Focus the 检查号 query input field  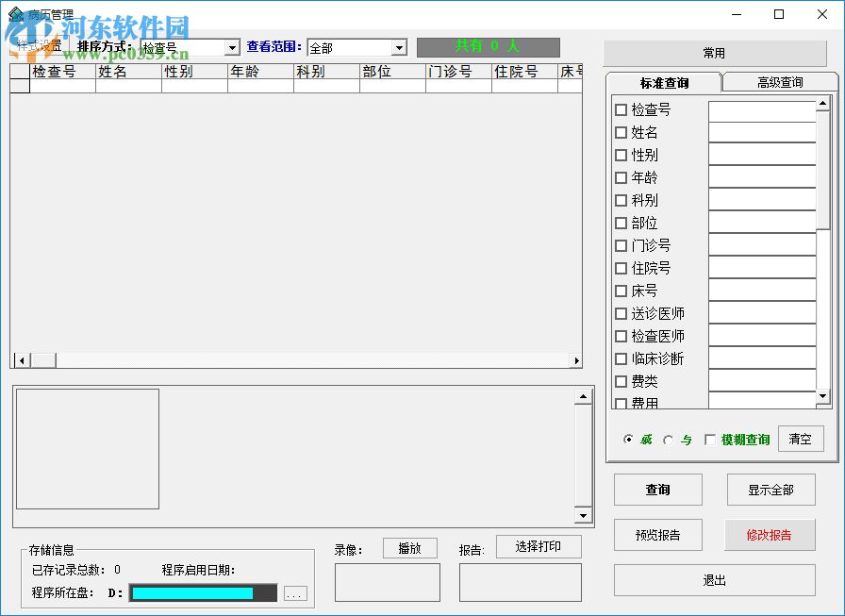762,111
